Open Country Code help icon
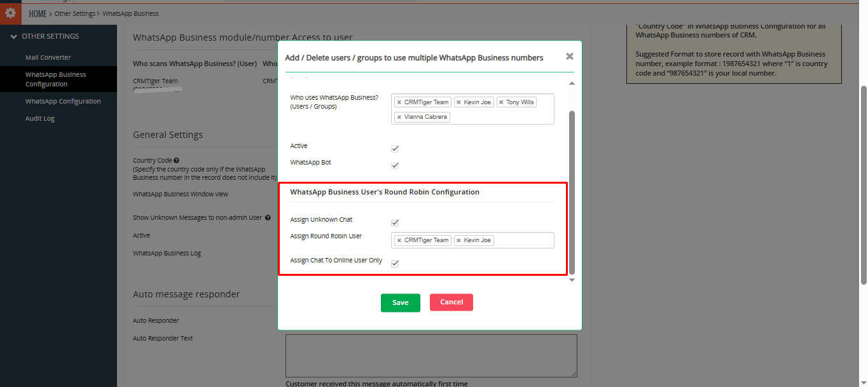This screenshot has height=387, width=868. 176,161
